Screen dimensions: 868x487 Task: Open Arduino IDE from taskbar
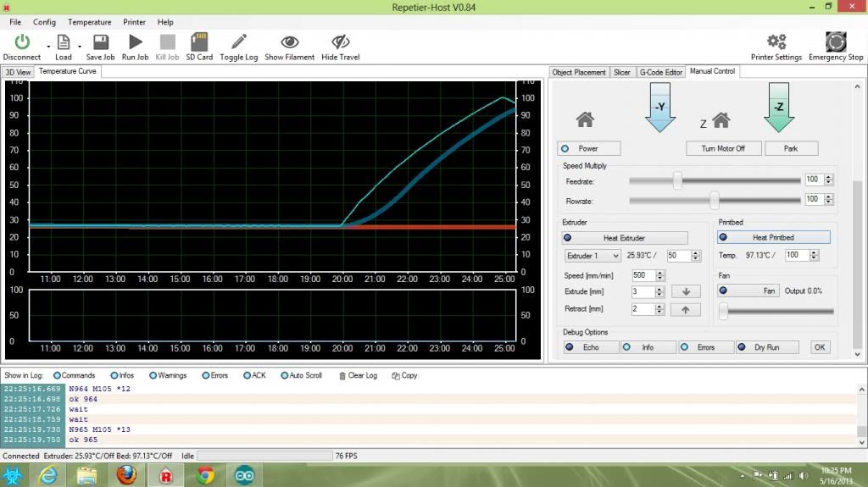(x=244, y=475)
